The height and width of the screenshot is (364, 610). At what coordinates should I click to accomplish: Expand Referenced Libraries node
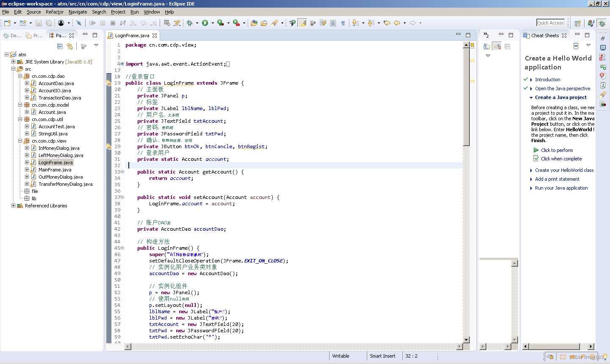click(x=13, y=206)
